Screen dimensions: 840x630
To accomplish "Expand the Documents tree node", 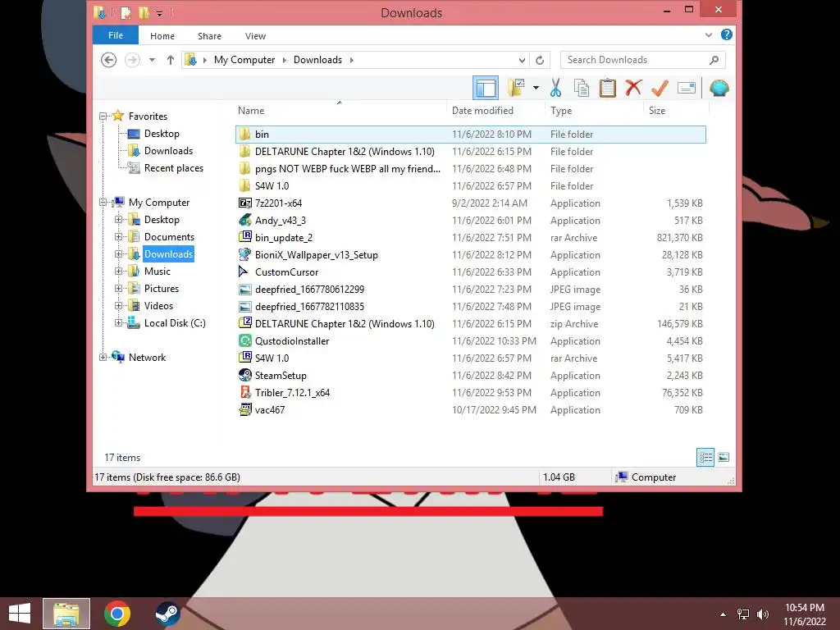I will (x=118, y=237).
